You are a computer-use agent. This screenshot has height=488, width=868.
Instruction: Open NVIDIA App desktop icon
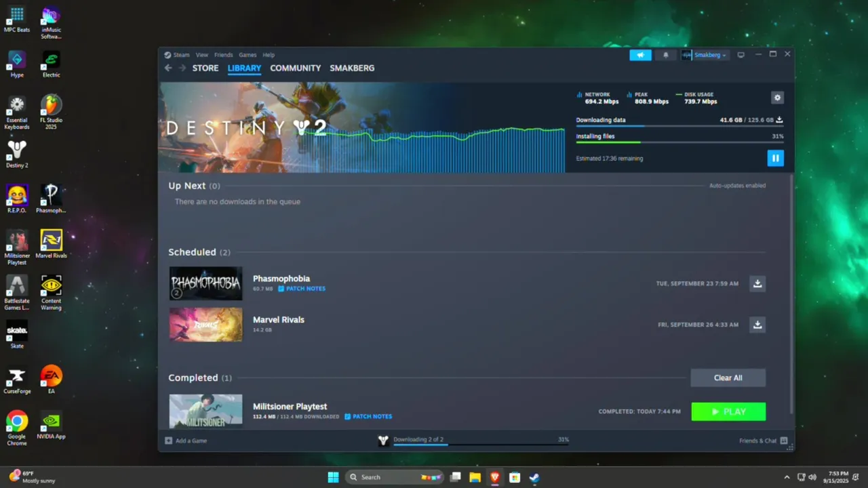coord(51,426)
